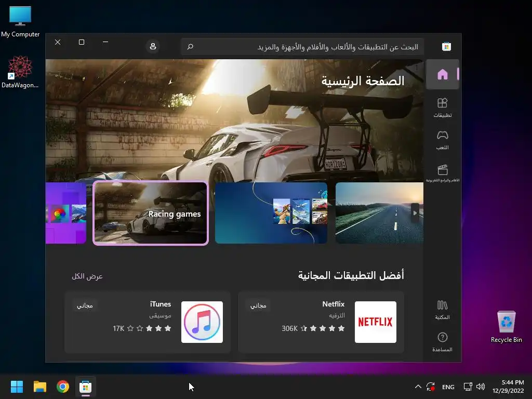Image resolution: width=532 pixels, height=399 pixels.
Task: Select the DataWagon desktop shortcut
Action: pyautogui.click(x=20, y=72)
